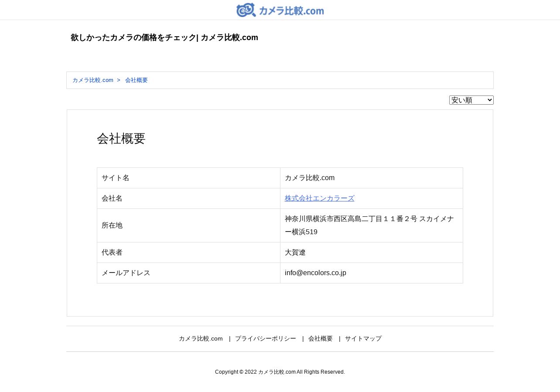Click the 会社概要 section heading
The height and width of the screenshot is (392, 560).
(121, 139)
